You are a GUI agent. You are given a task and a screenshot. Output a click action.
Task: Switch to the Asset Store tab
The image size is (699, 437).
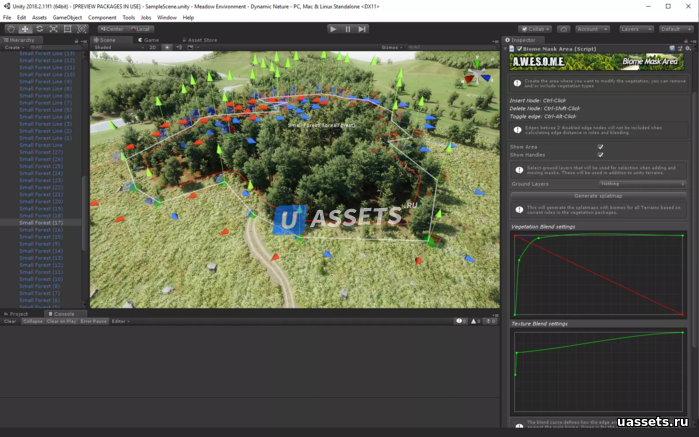(x=200, y=40)
